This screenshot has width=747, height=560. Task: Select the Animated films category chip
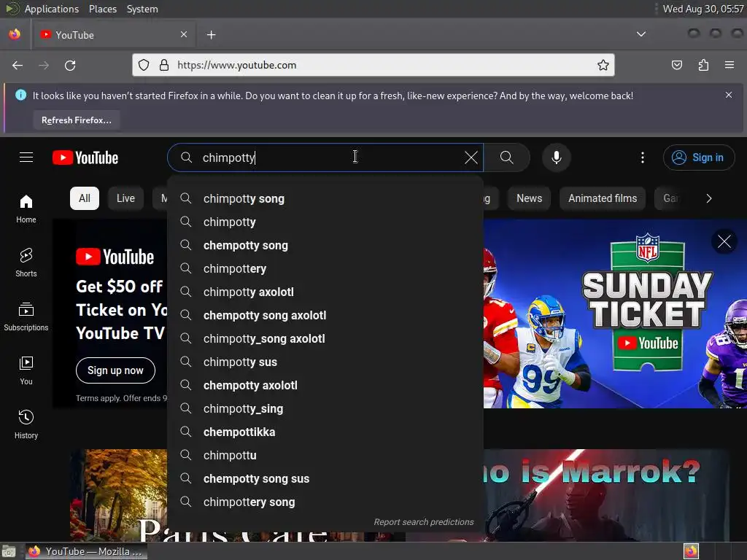pos(602,198)
